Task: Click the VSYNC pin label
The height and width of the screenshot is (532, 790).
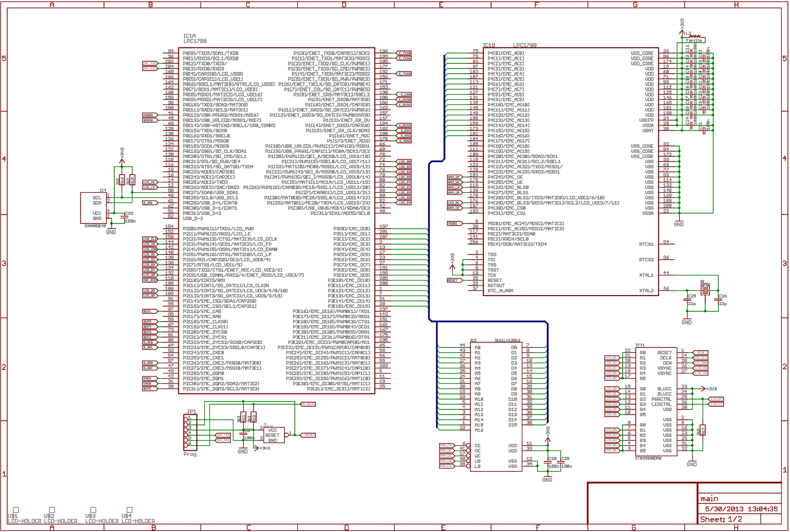Action: pos(665,374)
